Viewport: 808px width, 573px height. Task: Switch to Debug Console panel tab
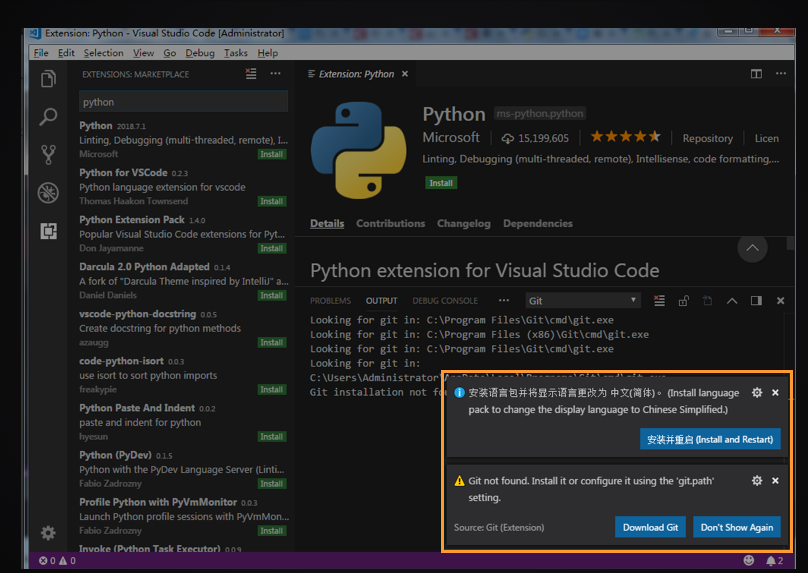pyautogui.click(x=445, y=301)
